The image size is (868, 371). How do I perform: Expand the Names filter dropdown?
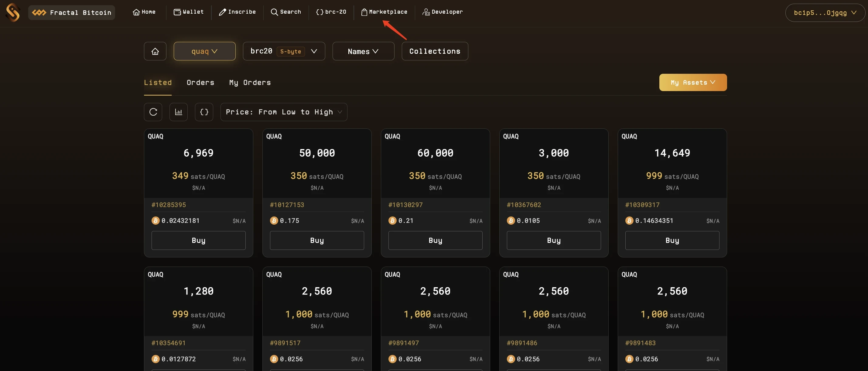point(363,51)
